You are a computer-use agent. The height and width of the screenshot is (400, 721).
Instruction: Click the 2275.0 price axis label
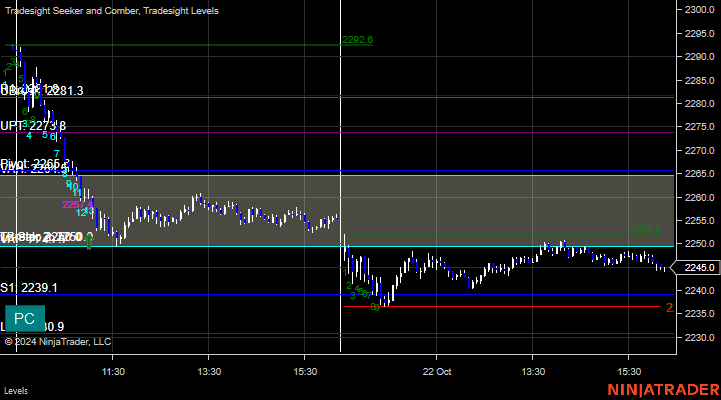click(699, 127)
